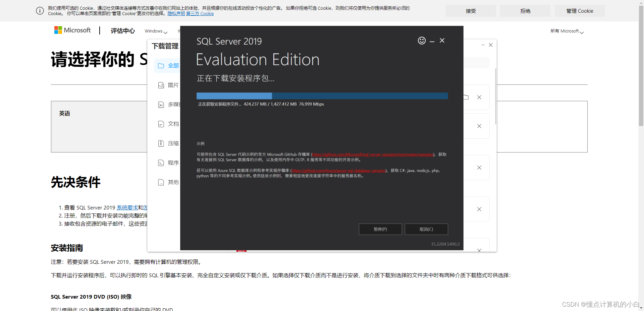The image size is (644, 311).
Task: Close the SQL Server 2019 installer
Action: click(442, 41)
